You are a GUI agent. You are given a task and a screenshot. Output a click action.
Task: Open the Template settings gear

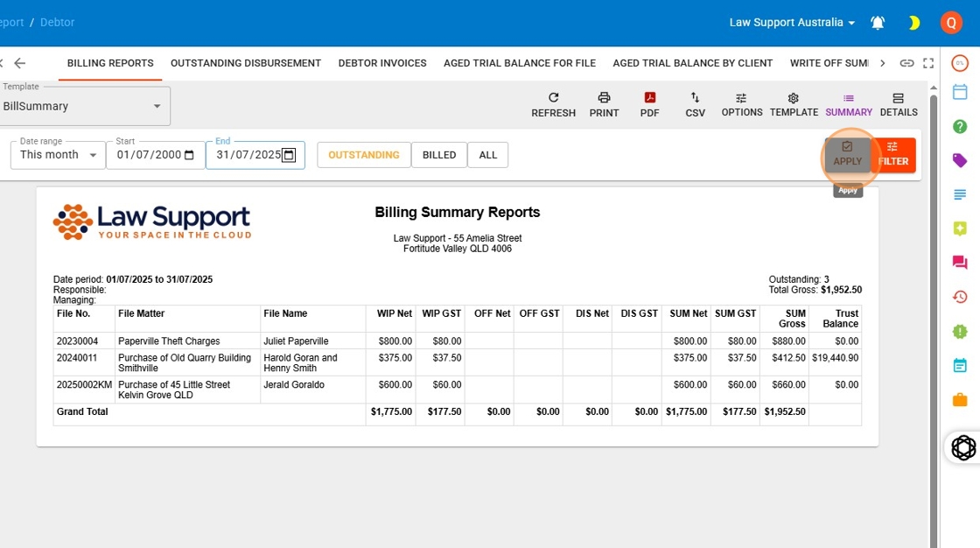[x=794, y=104]
